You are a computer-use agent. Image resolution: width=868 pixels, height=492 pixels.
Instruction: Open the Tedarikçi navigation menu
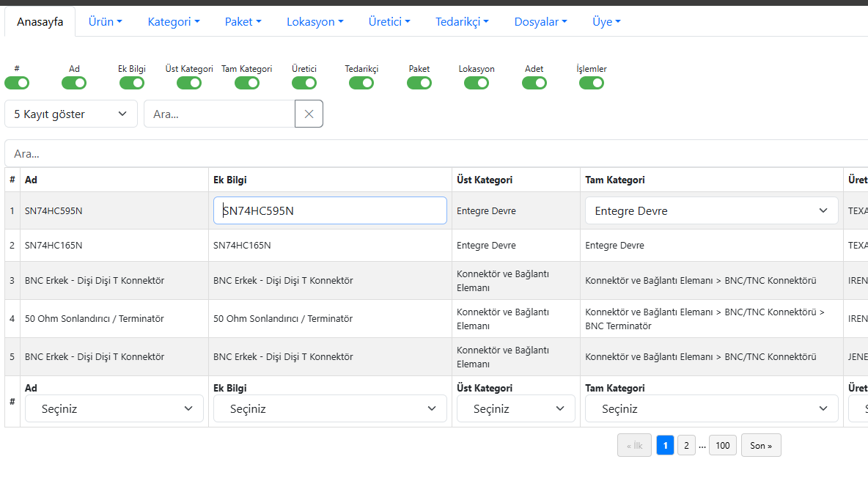click(462, 22)
